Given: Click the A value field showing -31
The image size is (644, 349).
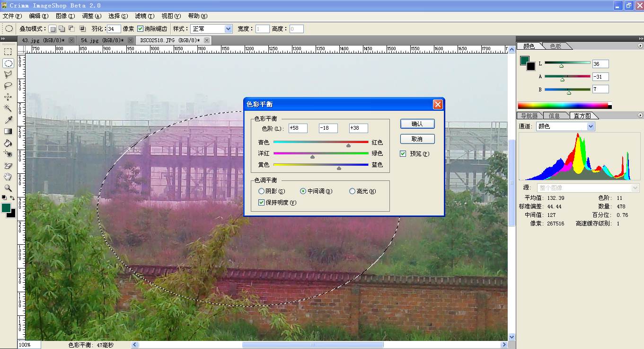Looking at the screenshot, I should pos(600,76).
